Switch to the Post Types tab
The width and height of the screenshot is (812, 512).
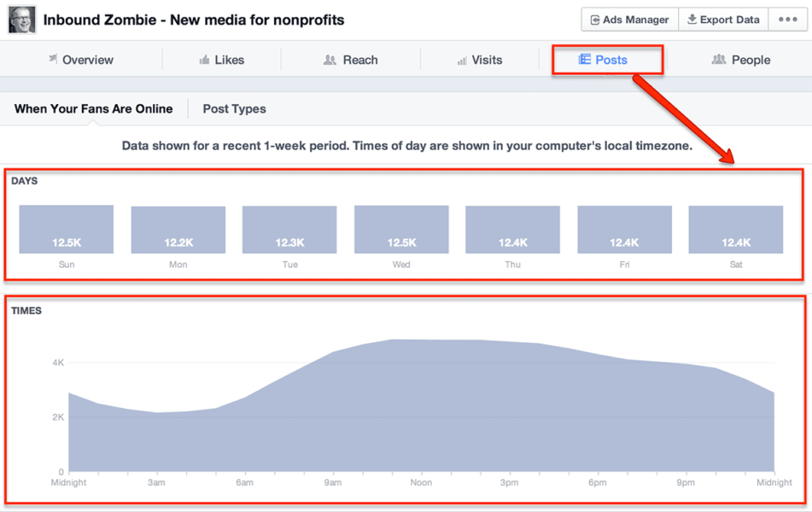[234, 109]
